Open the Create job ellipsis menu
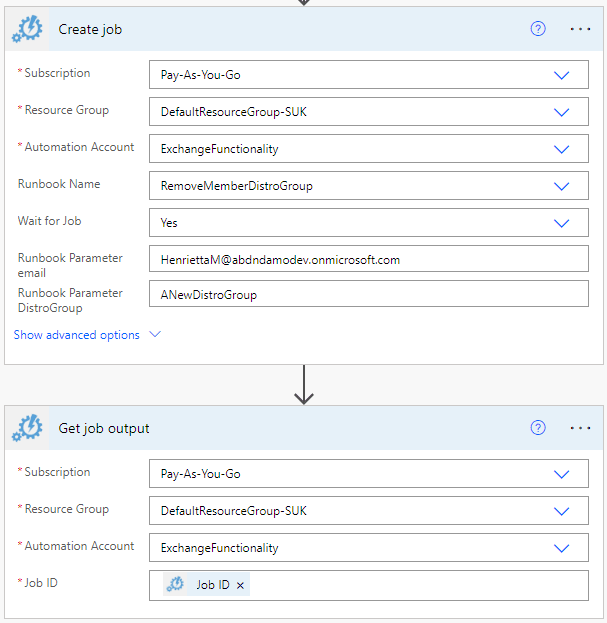The width and height of the screenshot is (607, 623). (580, 29)
